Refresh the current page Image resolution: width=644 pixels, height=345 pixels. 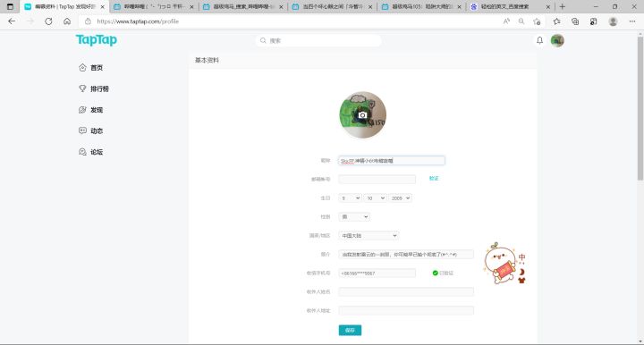coord(48,21)
